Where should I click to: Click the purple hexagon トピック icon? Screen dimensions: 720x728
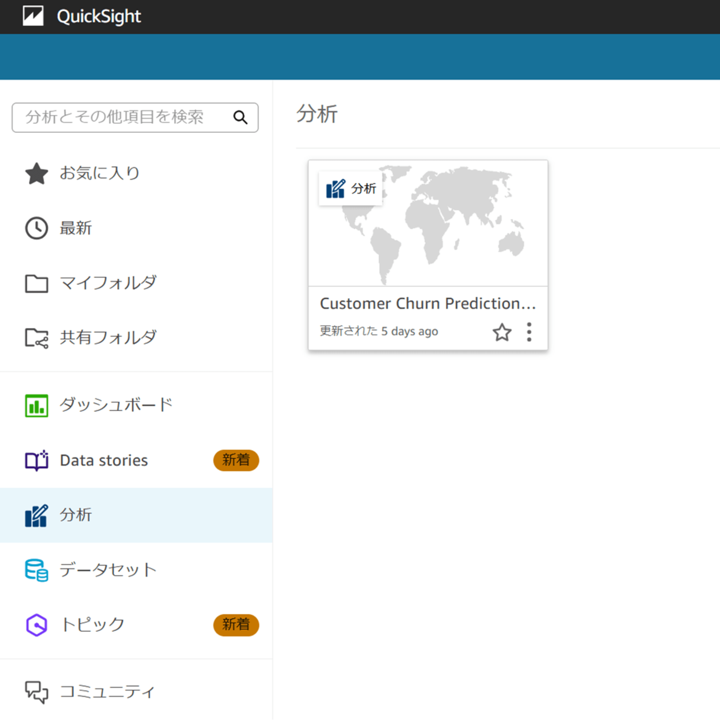[36, 625]
